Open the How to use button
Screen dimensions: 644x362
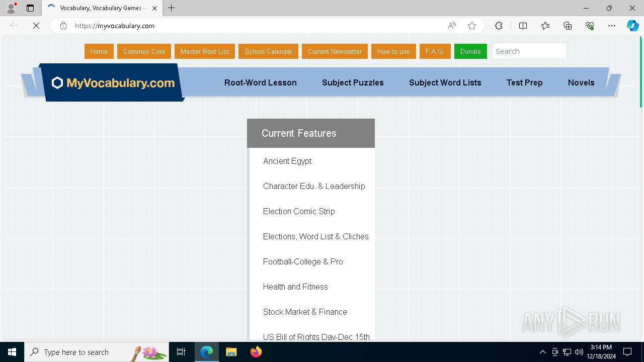(393, 51)
